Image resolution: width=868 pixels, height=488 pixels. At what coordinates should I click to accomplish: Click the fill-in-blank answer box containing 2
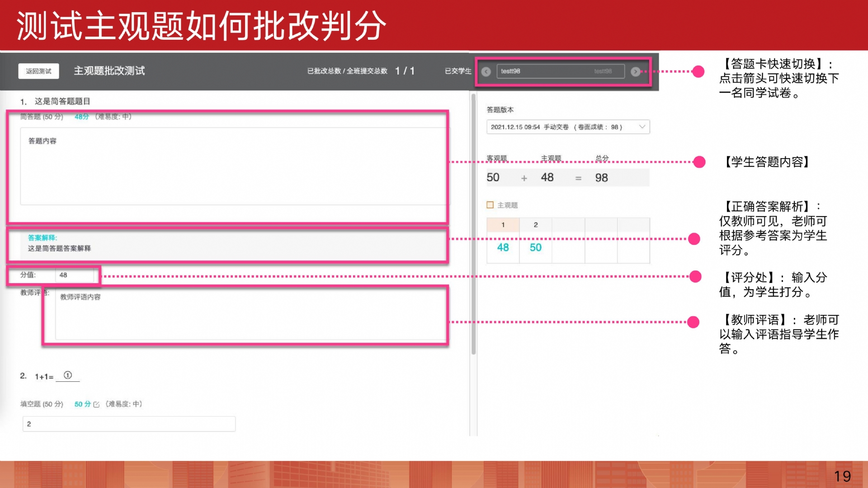(x=129, y=424)
